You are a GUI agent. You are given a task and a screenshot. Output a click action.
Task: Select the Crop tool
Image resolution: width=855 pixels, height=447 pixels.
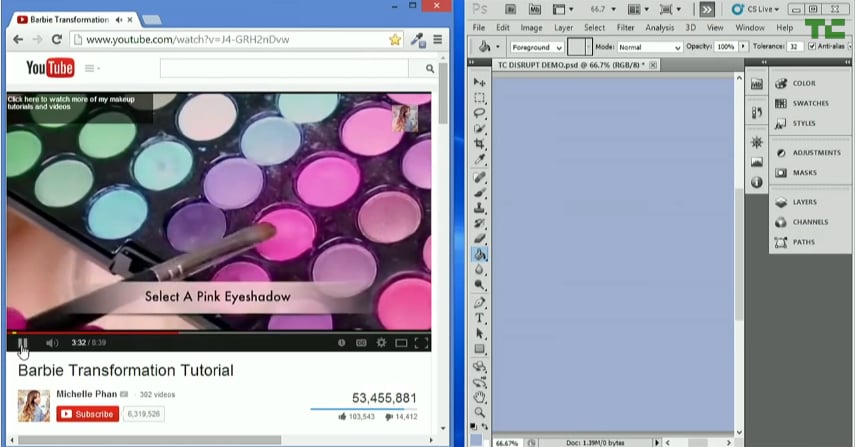click(479, 144)
